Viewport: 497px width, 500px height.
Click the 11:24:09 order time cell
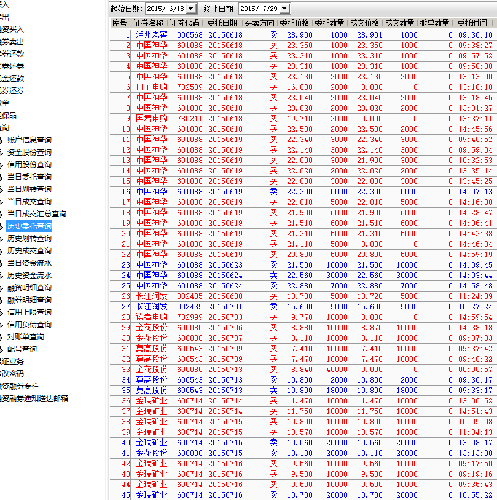pyautogui.click(x=476, y=296)
